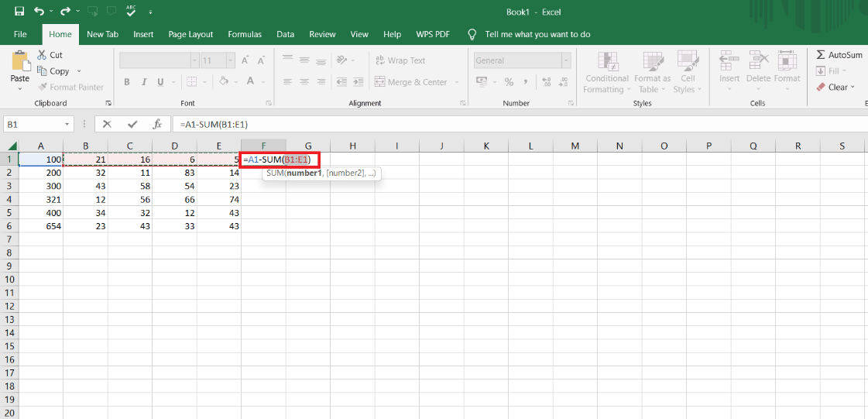868x419 pixels.
Task: Toggle Wrap Text
Action: [x=400, y=60]
